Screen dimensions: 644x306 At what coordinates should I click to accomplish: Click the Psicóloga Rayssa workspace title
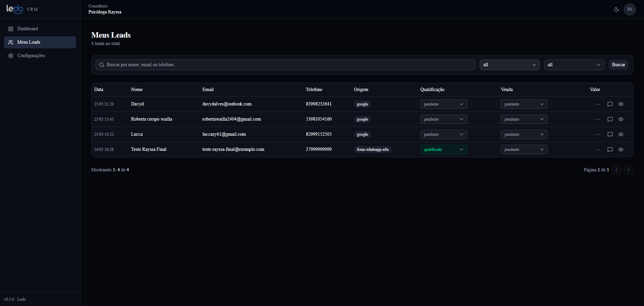[x=105, y=12]
